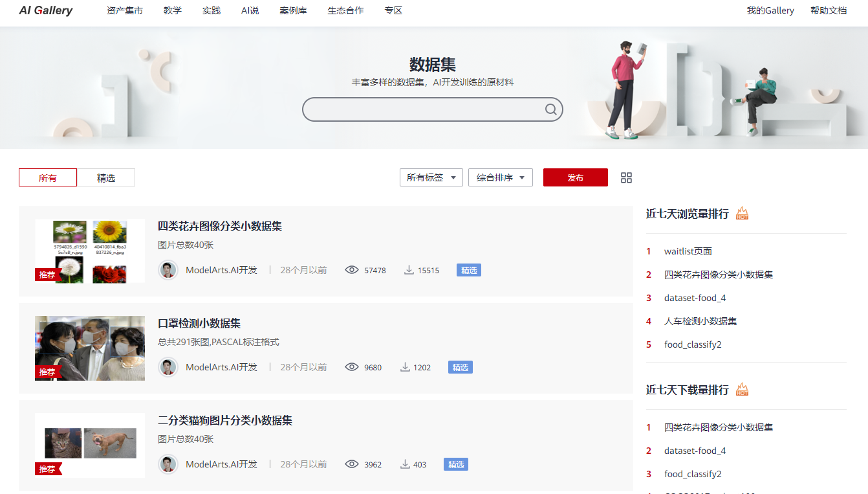Go to 教学 in the navigation bar
Image resolution: width=868 pixels, height=494 pixels.
(173, 10)
